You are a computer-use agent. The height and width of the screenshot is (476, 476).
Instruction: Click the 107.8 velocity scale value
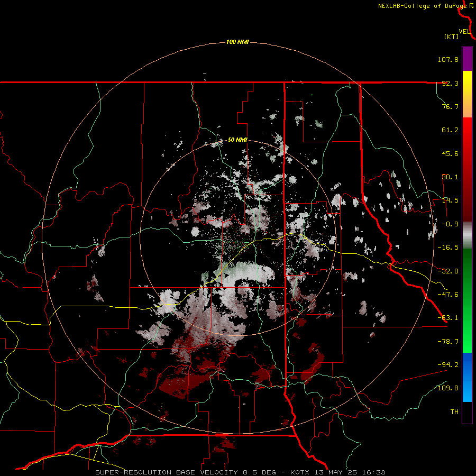[x=448, y=59]
